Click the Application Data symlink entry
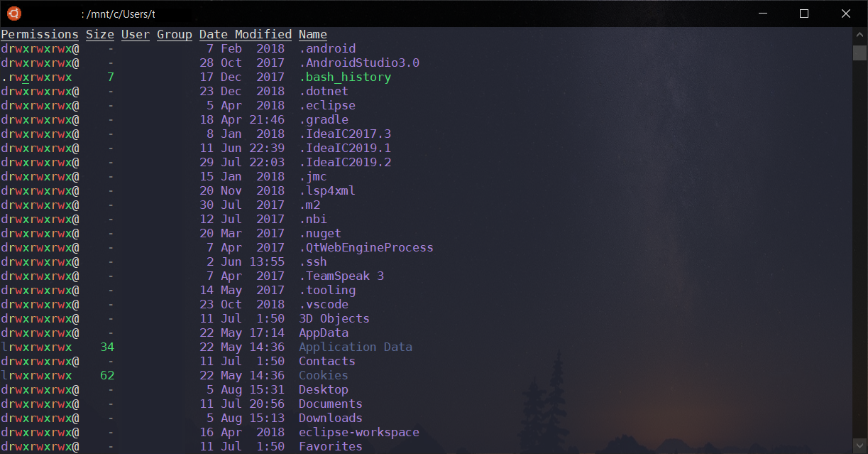The image size is (868, 454). tap(356, 347)
